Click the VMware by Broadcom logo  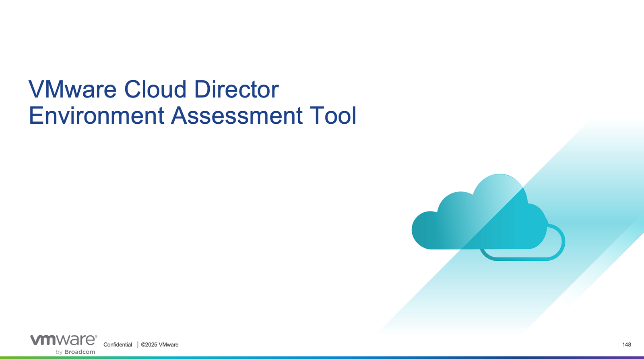pos(64,344)
